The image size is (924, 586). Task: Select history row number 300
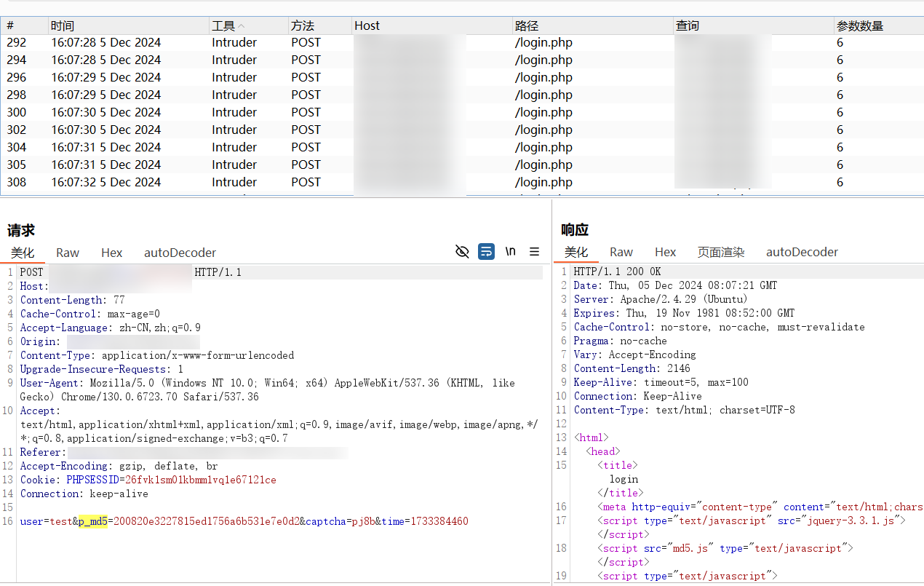(462, 112)
